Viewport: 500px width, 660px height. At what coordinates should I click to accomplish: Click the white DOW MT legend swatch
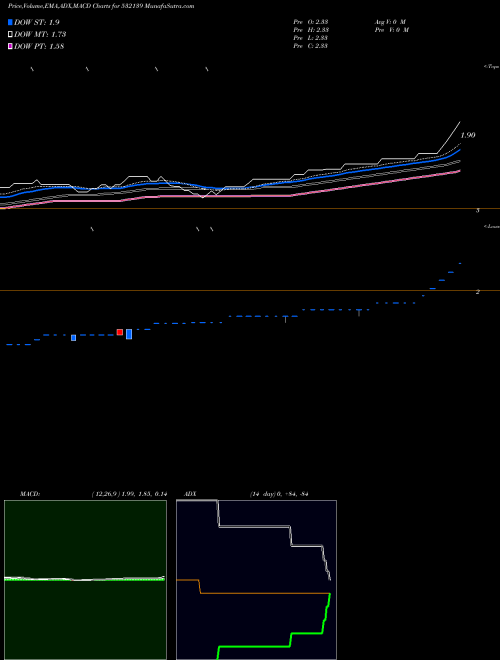coord(11,34)
